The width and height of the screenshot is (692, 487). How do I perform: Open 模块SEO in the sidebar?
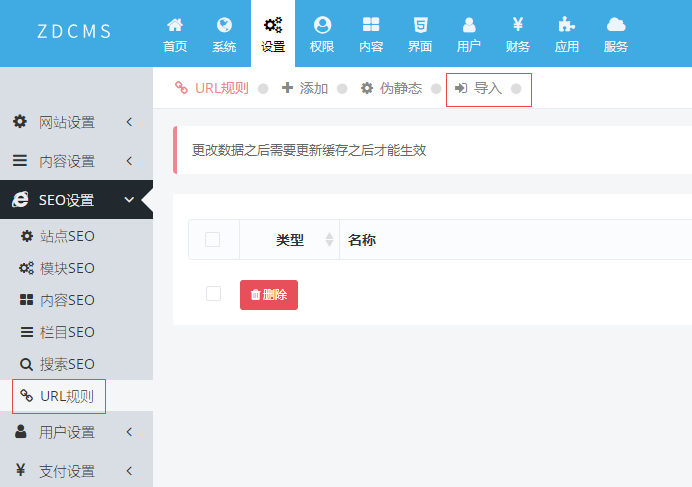point(67,268)
